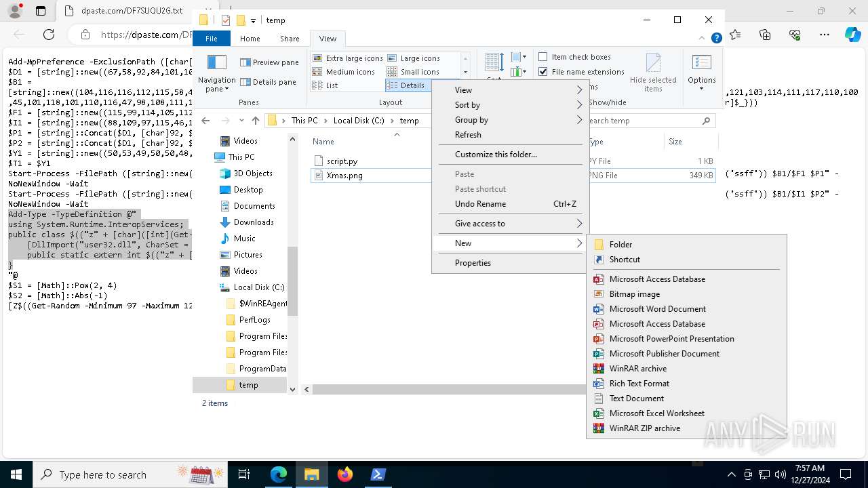868x488 pixels.
Task: Open Edge settings and more menu
Action: pyautogui.click(x=825, y=35)
